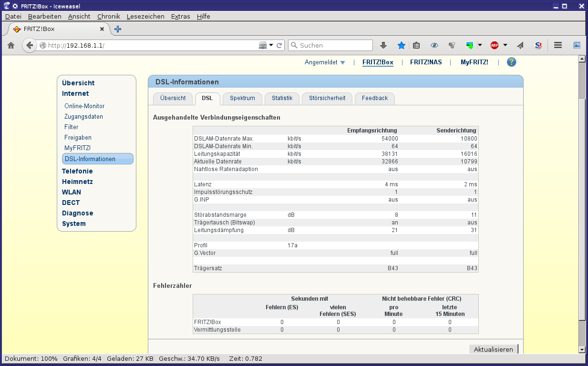Image resolution: width=588 pixels, height=366 pixels.
Task: Select the DSL tab
Action: tap(207, 98)
